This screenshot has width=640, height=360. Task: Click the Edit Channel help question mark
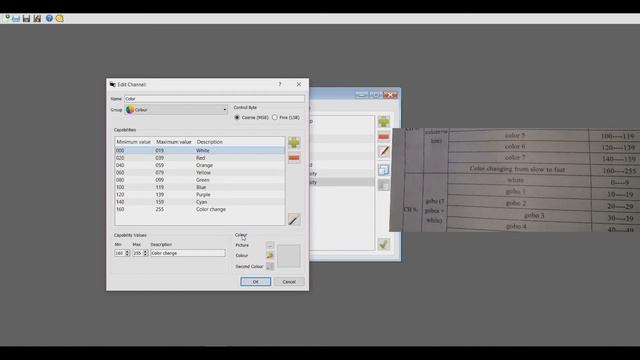[x=280, y=84]
